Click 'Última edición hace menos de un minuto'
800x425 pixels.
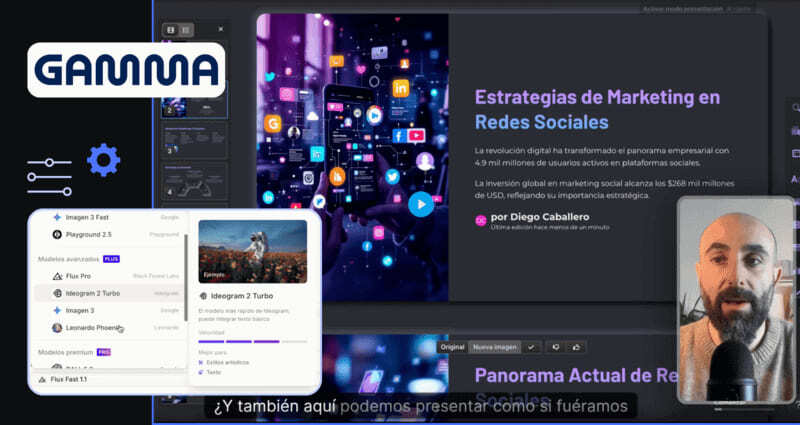pos(550,227)
